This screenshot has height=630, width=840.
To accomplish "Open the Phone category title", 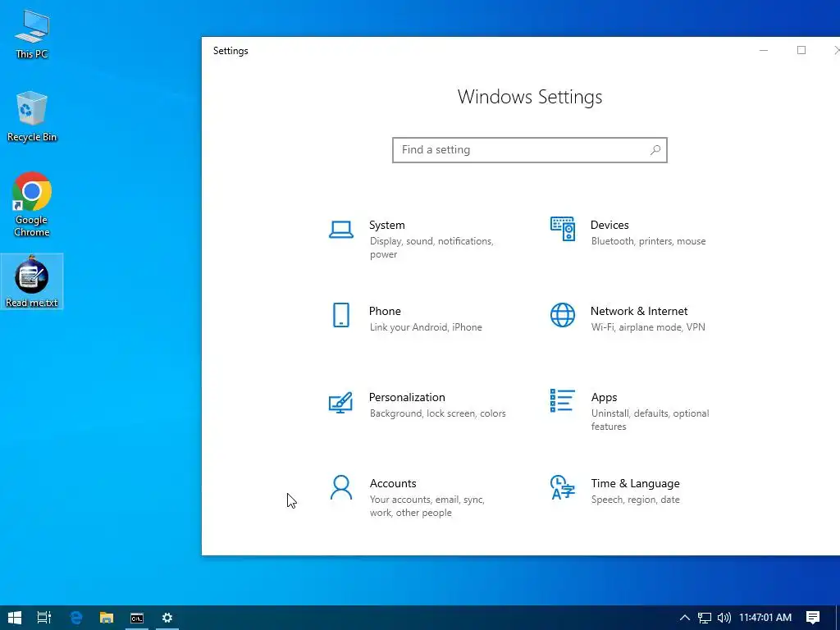I will [385, 311].
